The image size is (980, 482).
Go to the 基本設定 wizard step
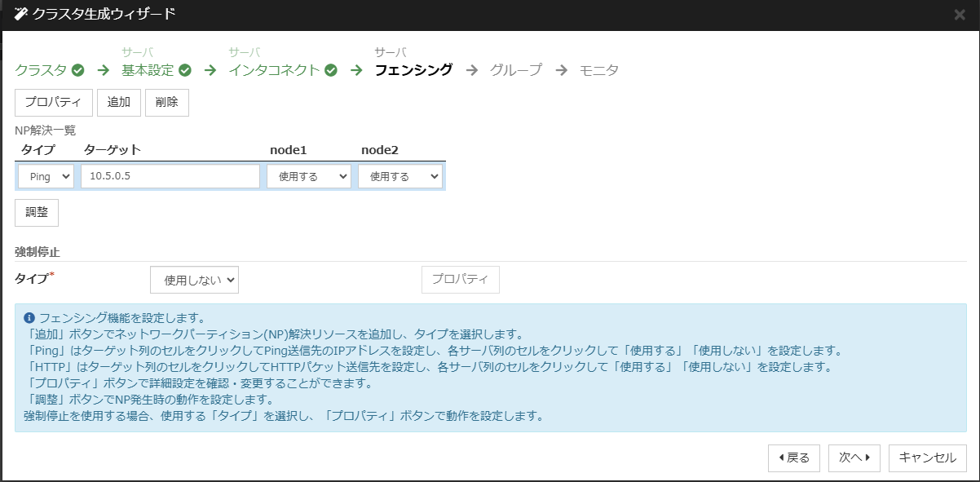(x=148, y=70)
